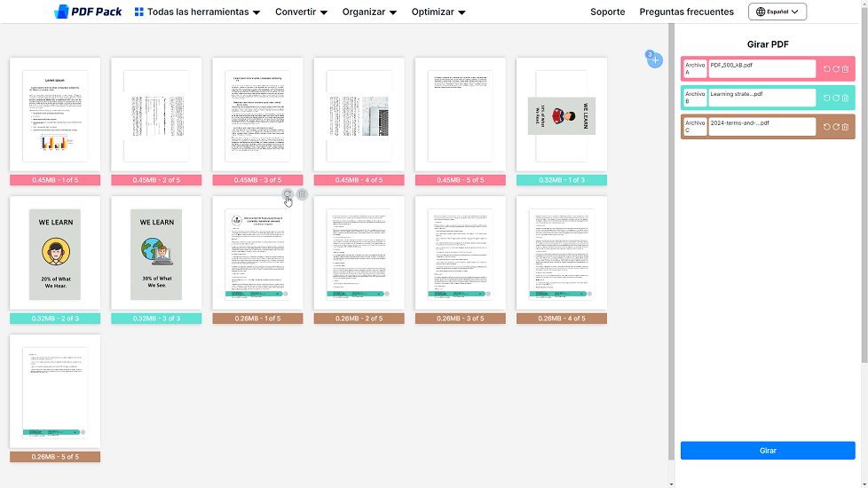Image resolution: width=868 pixels, height=488 pixels.
Task: Open the PDF Pack logo home page
Action: (88, 12)
